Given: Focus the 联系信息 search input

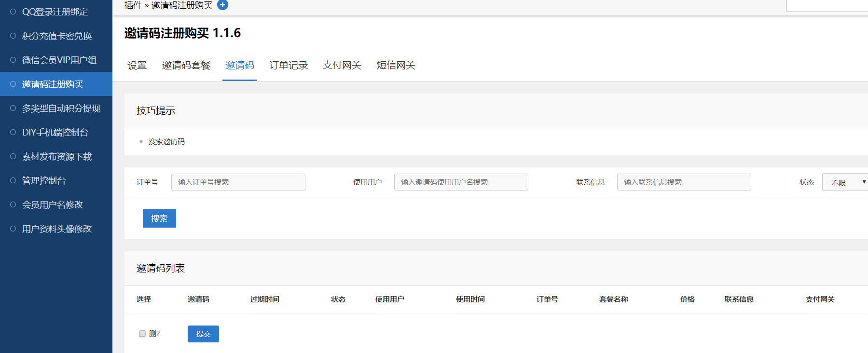Looking at the screenshot, I should [684, 182].
